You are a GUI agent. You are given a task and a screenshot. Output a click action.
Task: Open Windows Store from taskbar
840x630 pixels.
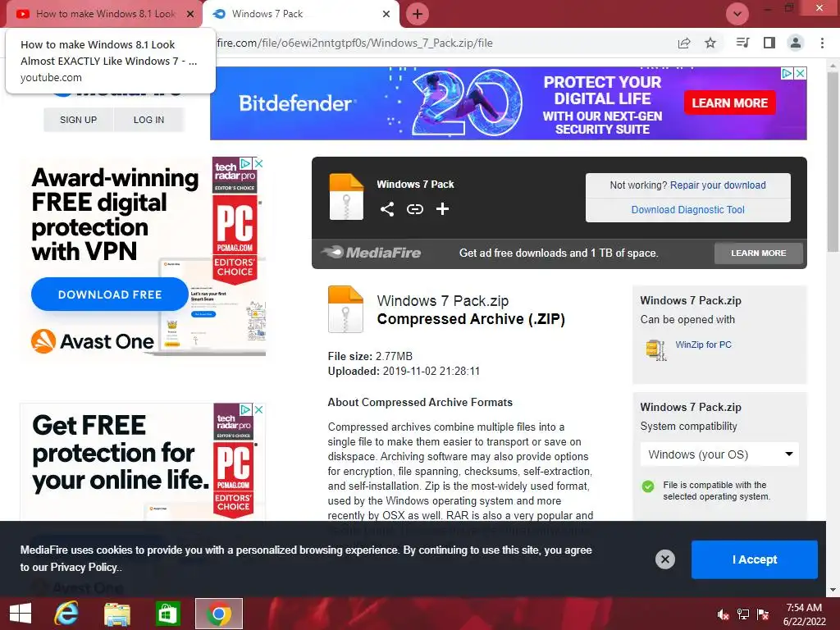[167, 614]
